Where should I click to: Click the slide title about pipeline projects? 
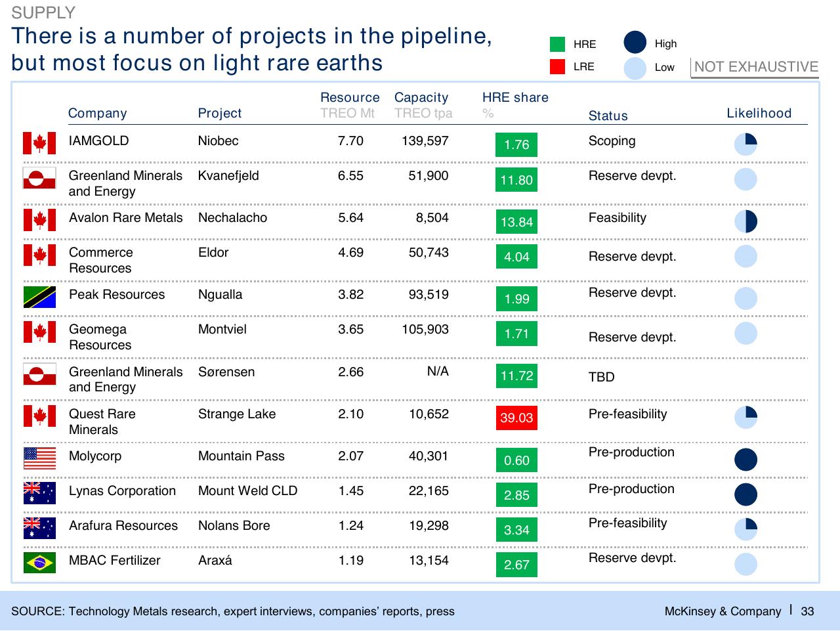click(252, 49)
